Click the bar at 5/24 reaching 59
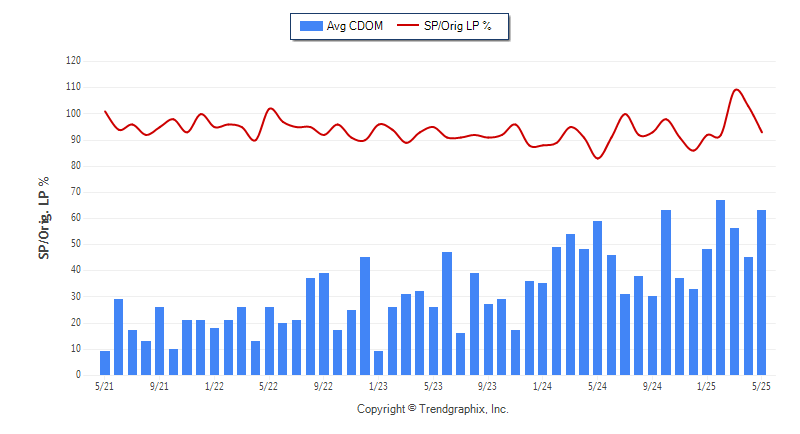800x434 pixels. (x=597, y=298)
